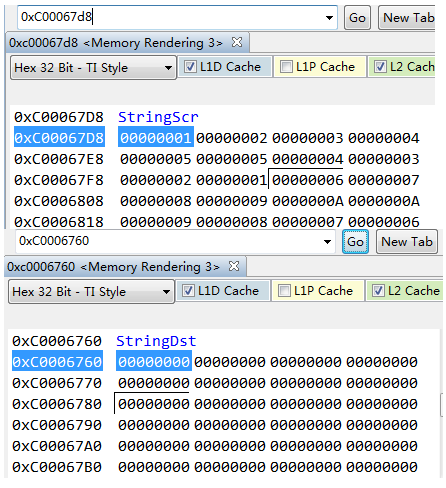
Task: Toggle L1D Cache checkbox in lower panel
Action: click(x=188, y=291)
